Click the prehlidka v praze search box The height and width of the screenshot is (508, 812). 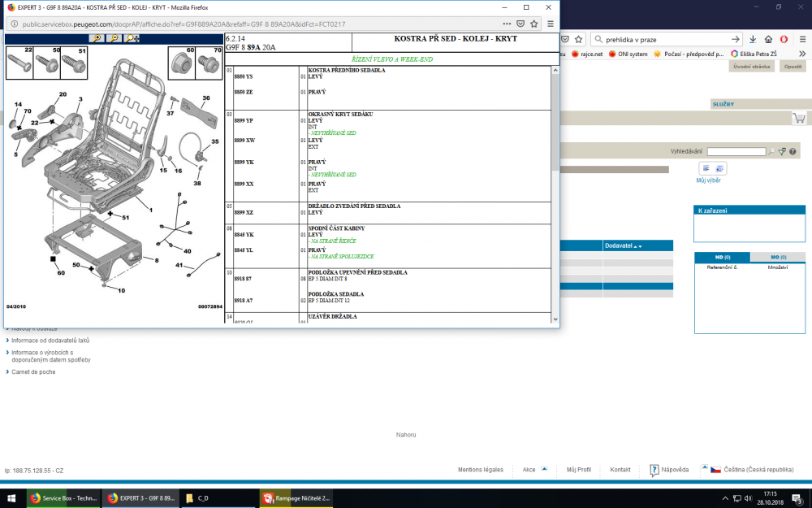[x=666, y=39]
